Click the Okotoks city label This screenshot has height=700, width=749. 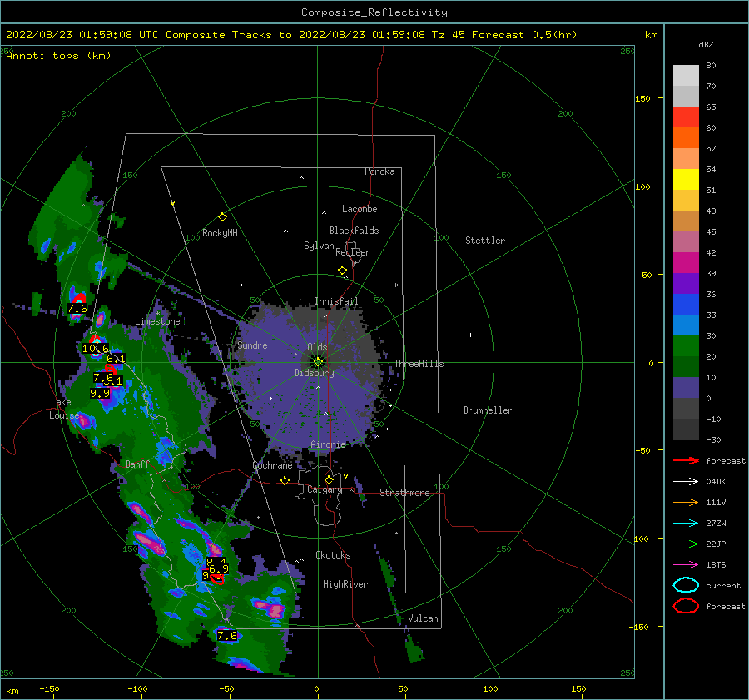(x=333, y=555)
